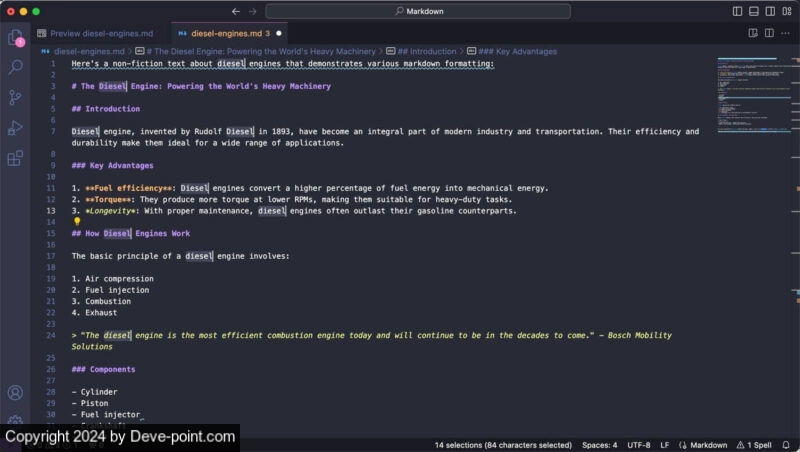Select the diesel-engines.md editor tab
The width and height of the screenshot is (800, 452).
click(x=225, y=33)
